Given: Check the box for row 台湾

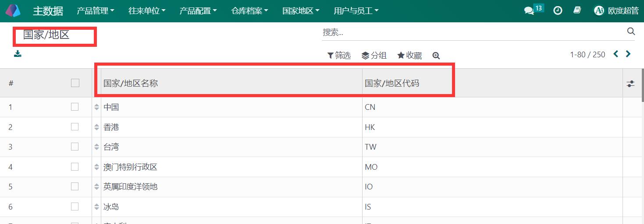Looking at the screenshot, I should tap(75, 147).
